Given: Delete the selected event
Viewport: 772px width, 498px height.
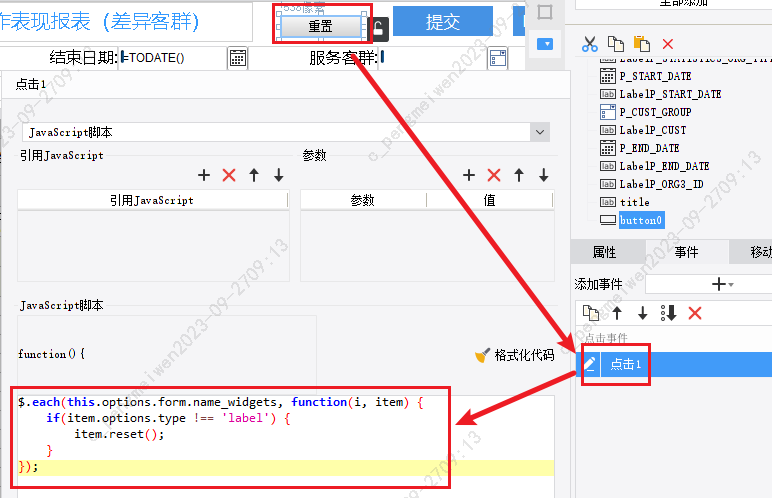Looking at the screenshot, I should (695, 313).
